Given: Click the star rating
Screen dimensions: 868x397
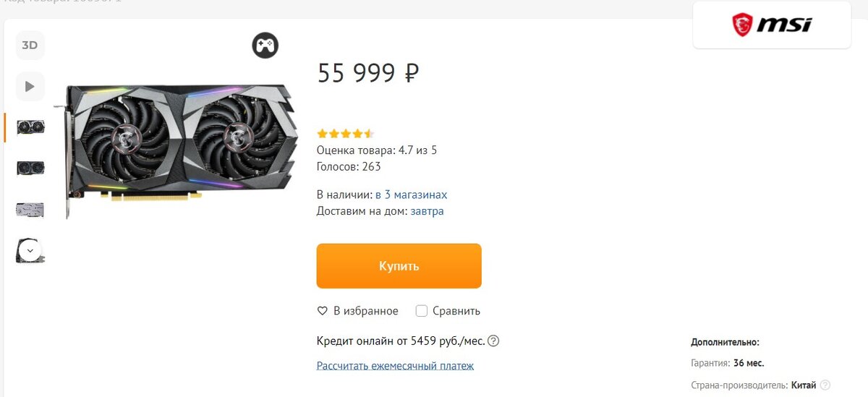Looking at the screenshot, I should coord(346,134).
